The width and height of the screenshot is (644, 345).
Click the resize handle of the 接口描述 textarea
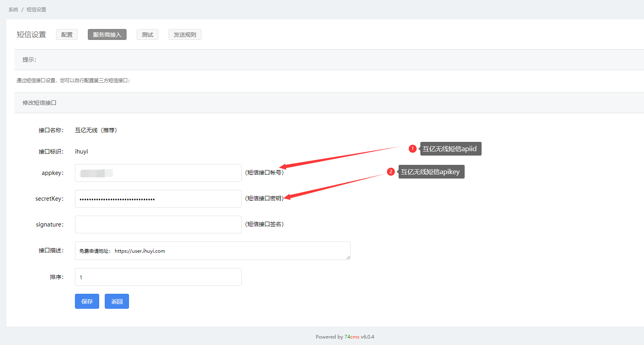(x=348, y=257)
